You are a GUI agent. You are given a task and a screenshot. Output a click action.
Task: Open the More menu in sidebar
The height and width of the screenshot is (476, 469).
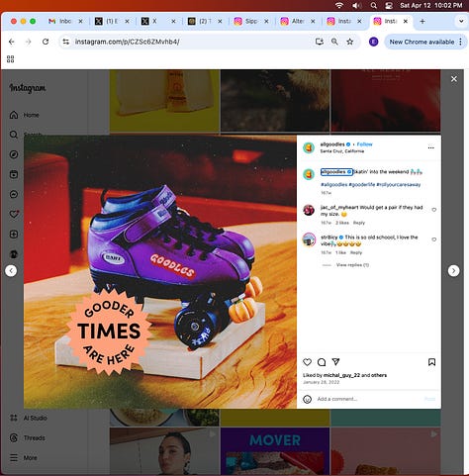[x=24, y=458]
